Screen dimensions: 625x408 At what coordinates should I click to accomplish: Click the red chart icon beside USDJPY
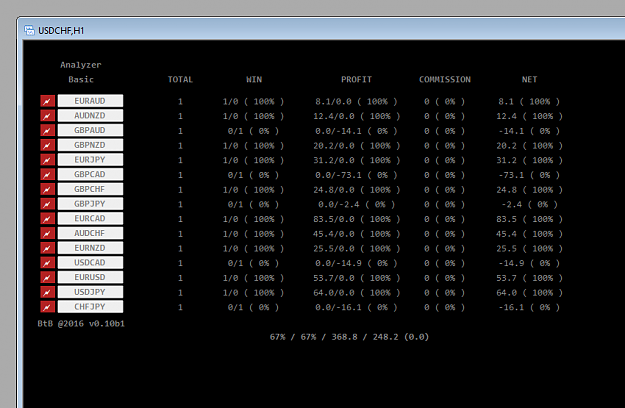pos(47,292)
